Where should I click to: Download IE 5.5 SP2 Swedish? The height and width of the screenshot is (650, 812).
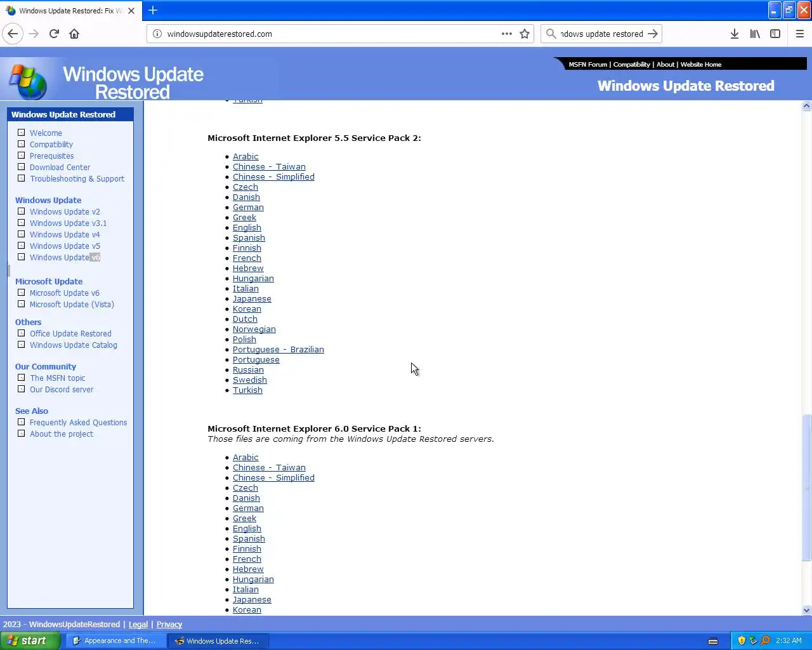point(250,380)
